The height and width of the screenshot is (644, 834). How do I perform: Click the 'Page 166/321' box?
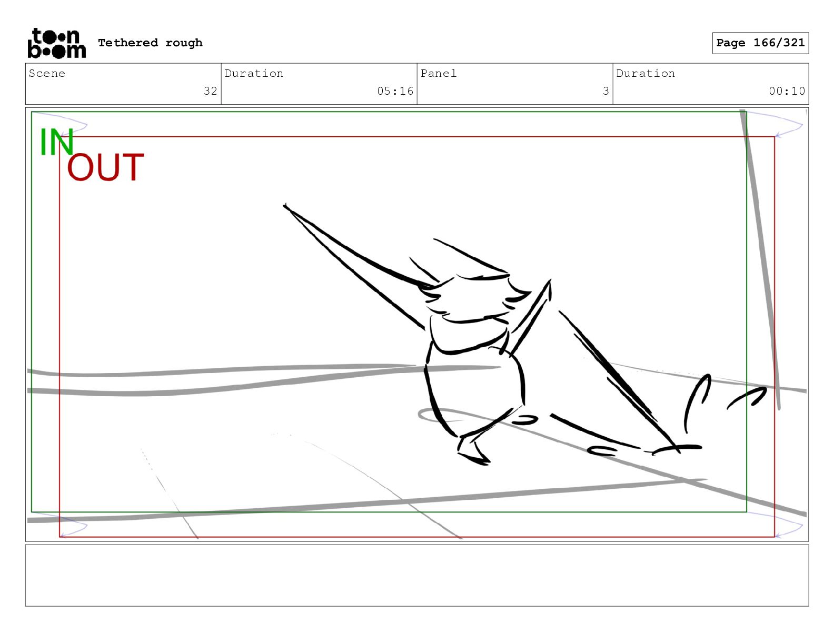[x=760, y=43]
